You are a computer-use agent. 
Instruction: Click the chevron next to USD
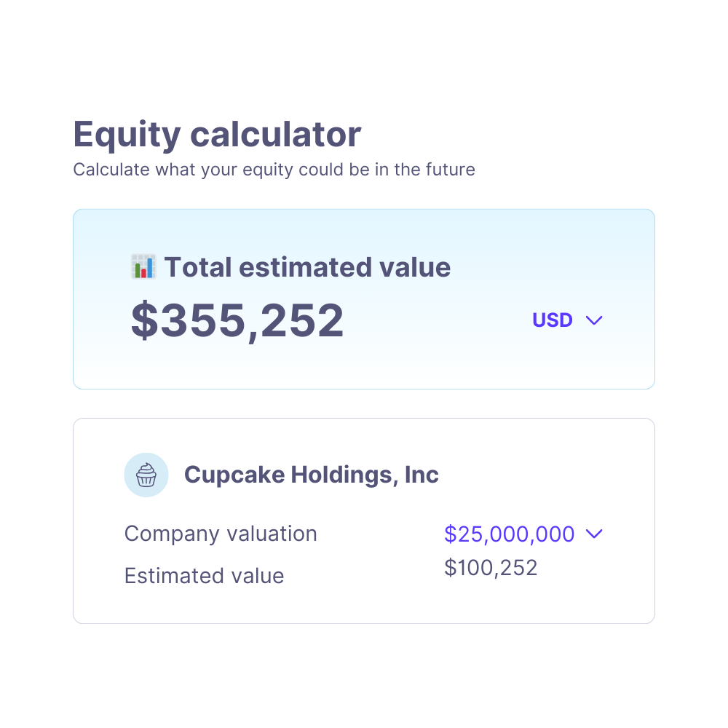point(594,320)
